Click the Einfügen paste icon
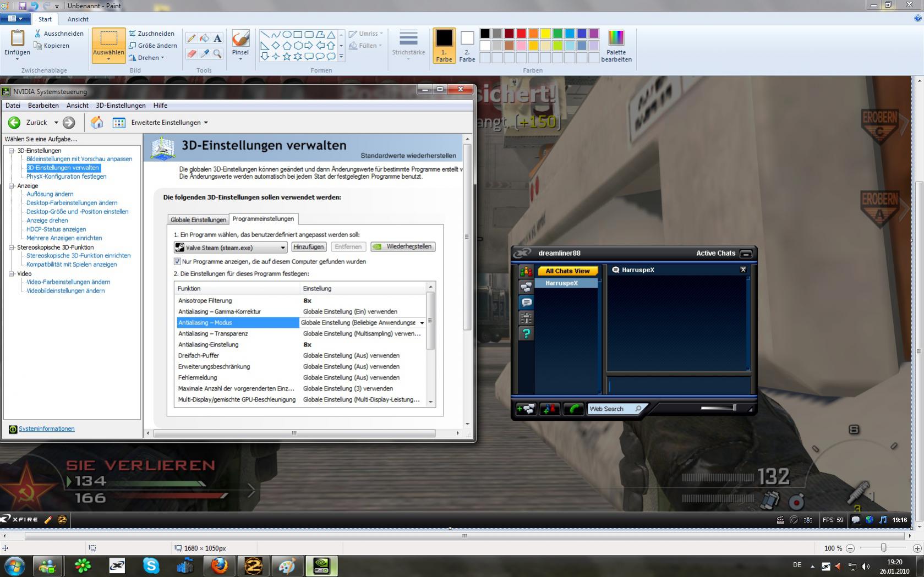 (18, 38)
